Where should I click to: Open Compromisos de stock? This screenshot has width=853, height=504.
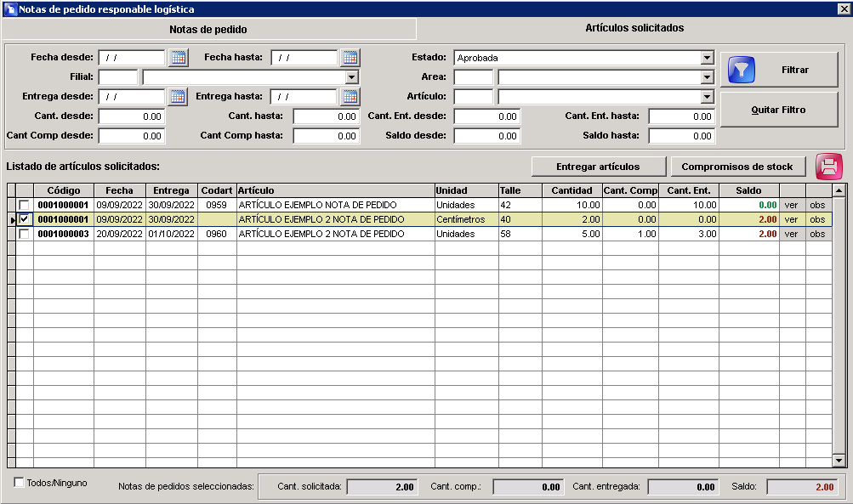737,167
